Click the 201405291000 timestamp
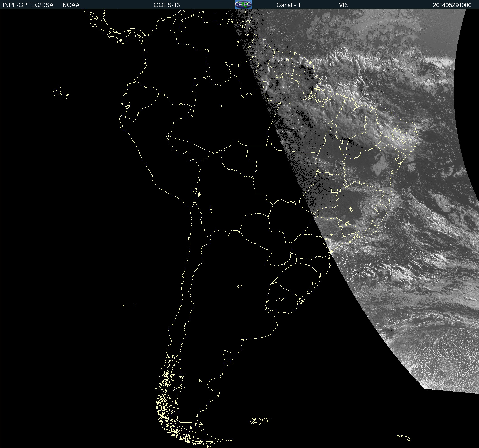 (x=452, y=5)
